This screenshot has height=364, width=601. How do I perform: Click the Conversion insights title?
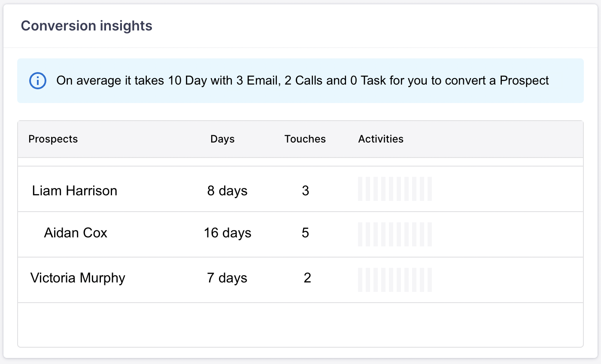pyautogui.click(x=87, y=26)
